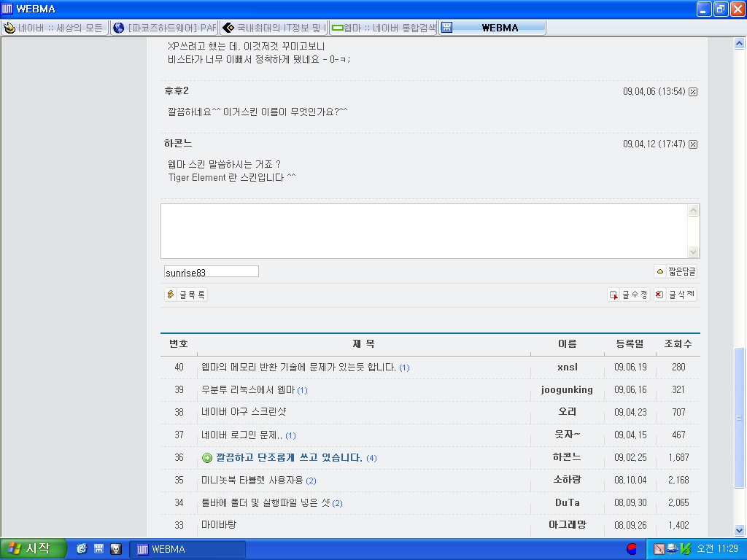Open the 네이버 야구 스크린샷 post
This screenshot has width=747, height=560.
click(x=244, y=413)
